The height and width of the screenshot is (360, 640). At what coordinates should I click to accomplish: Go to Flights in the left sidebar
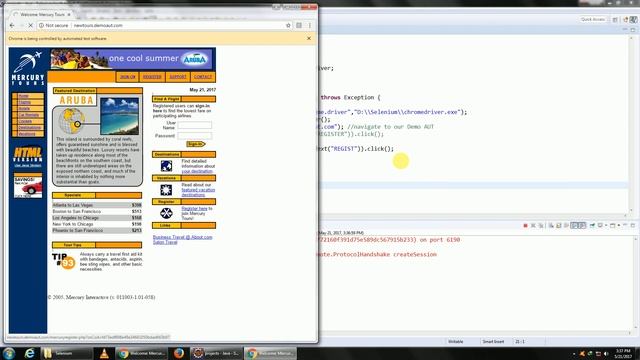click(x=24, y=102)
